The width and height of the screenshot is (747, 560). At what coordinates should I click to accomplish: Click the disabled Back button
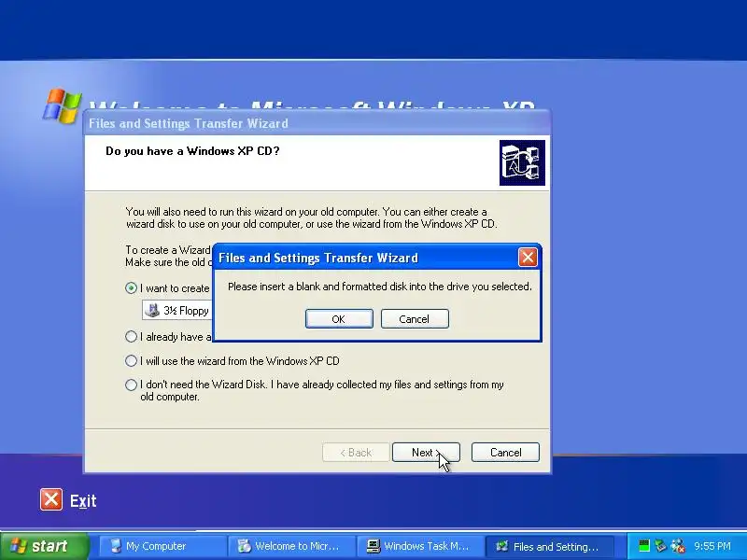click(x=356, y=453)
